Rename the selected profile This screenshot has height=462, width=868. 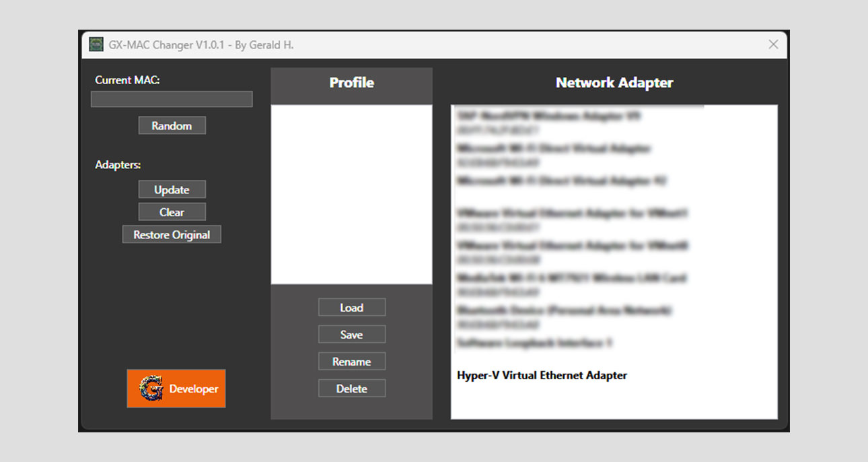[351, 362]
